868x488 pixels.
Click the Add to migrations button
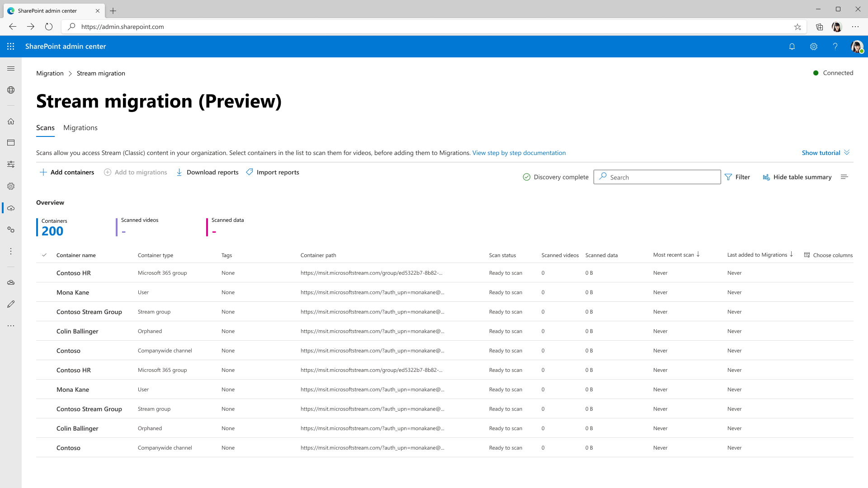135,172
